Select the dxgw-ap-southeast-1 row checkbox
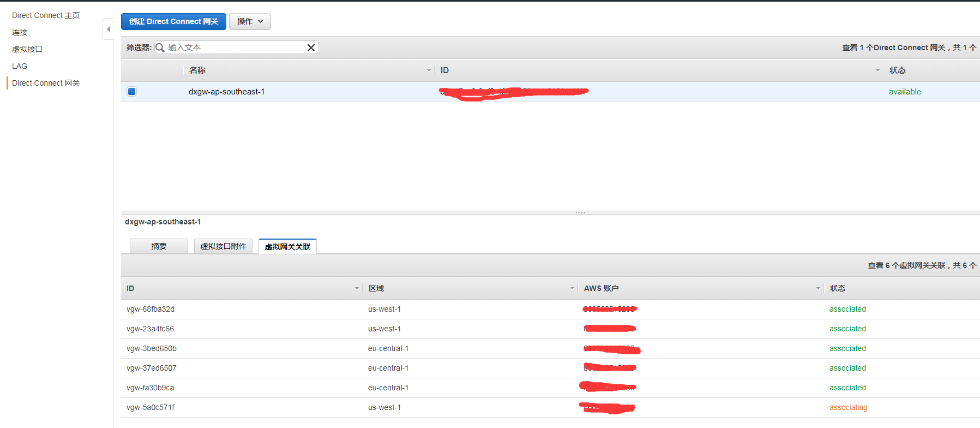 (x=131, y=91)
